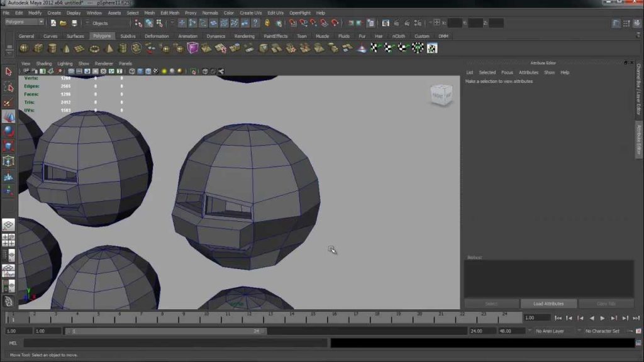This screenshot has width=644, height=362.
Task: Open the Polygons menu set dropdown
Action: [x=25, y=22]
